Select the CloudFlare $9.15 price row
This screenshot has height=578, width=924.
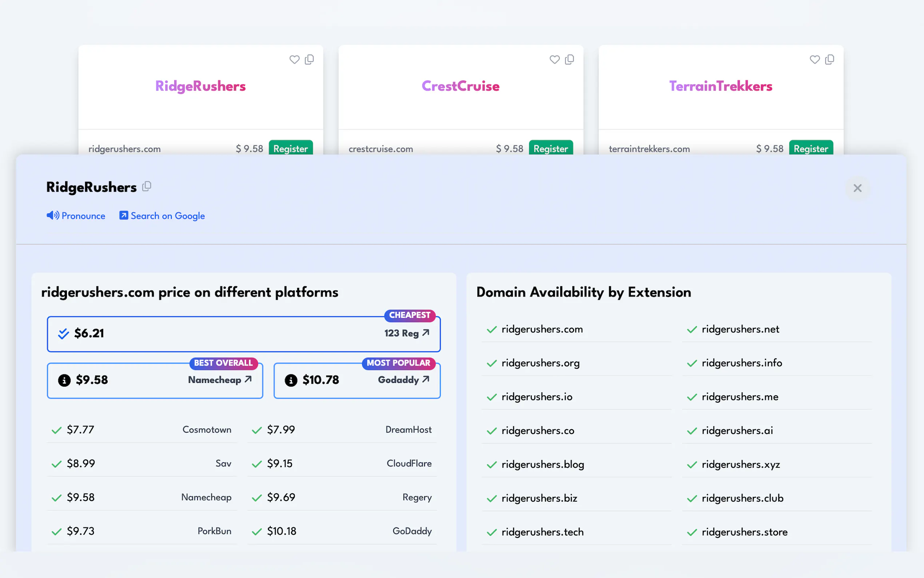[x=342, y=463]
